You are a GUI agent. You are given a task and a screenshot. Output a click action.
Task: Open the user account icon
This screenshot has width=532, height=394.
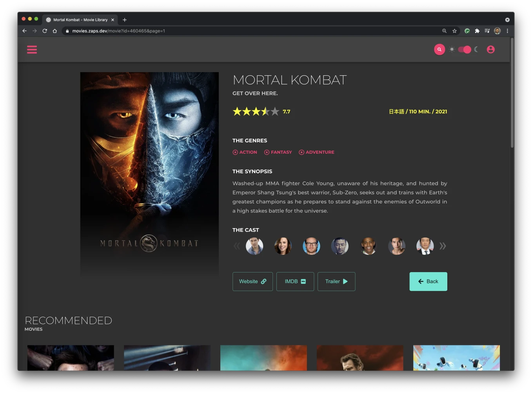[x=490, y=49]
